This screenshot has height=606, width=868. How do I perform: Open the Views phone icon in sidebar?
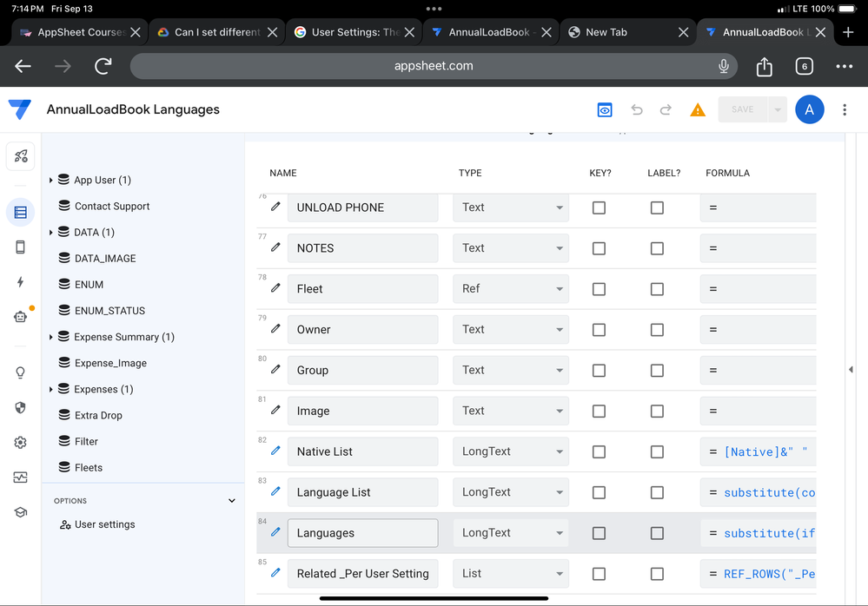pos(21,247)
